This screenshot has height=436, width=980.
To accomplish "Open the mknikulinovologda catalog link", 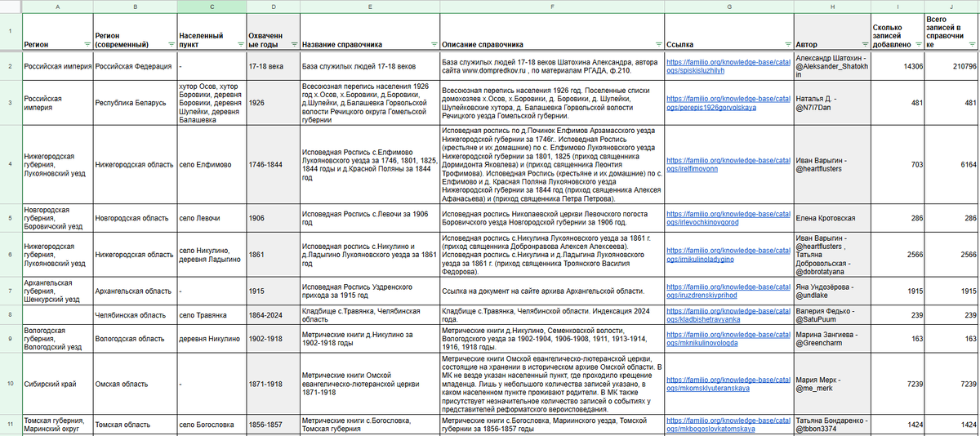I will 728,339.
